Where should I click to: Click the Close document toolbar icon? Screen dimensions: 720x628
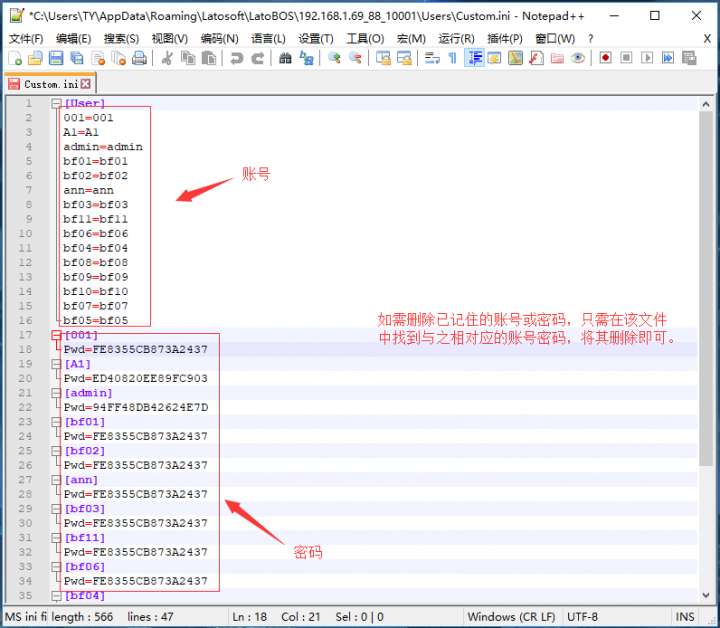[98, 58]
